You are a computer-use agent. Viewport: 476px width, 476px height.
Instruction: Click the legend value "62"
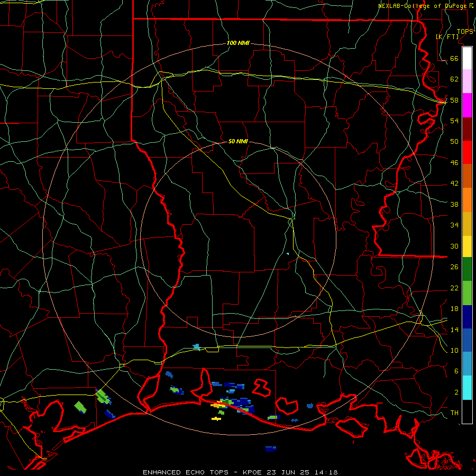coord(454,79)
